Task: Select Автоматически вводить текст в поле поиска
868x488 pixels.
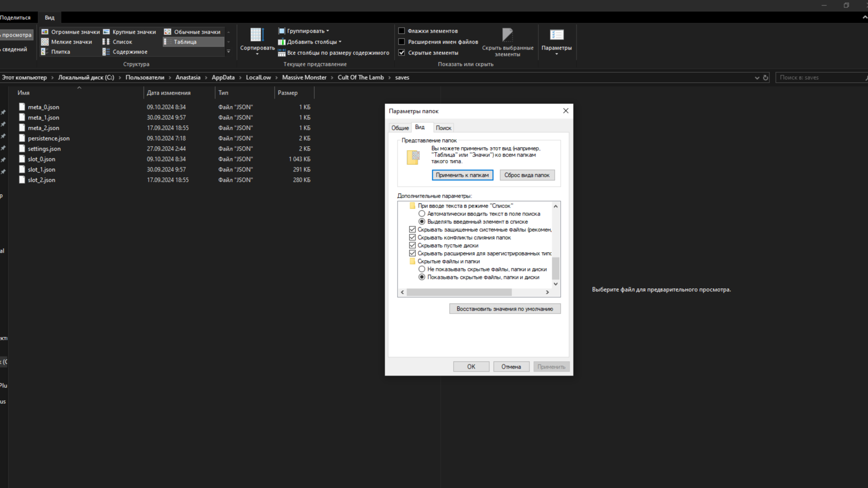Action: pyautogui.click(x=422, y=214)
